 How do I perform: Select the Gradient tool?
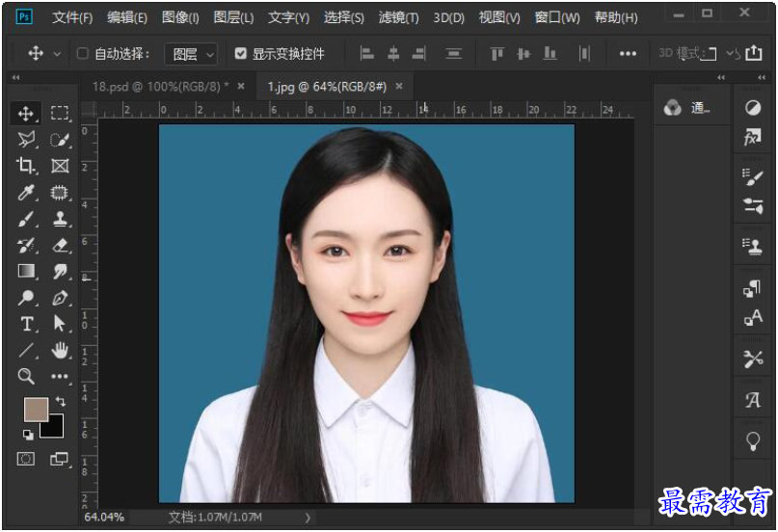(x=26, y=271)
